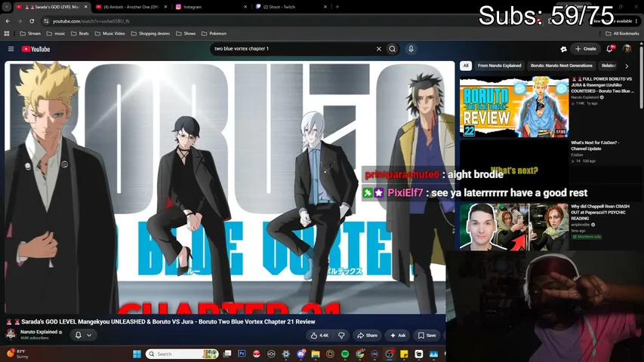Like the video with thumbs up

pyautogui.click(x=319, y=336)
